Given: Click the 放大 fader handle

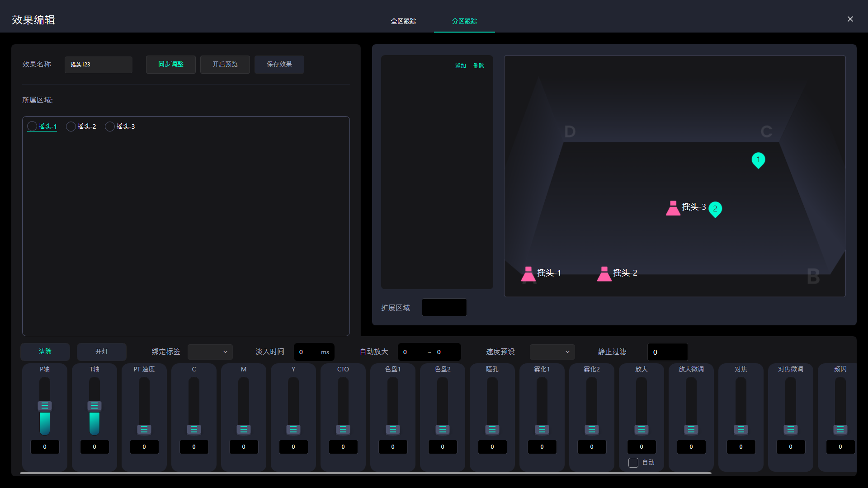Looking at the screenshot, I should tap(641, 429).
